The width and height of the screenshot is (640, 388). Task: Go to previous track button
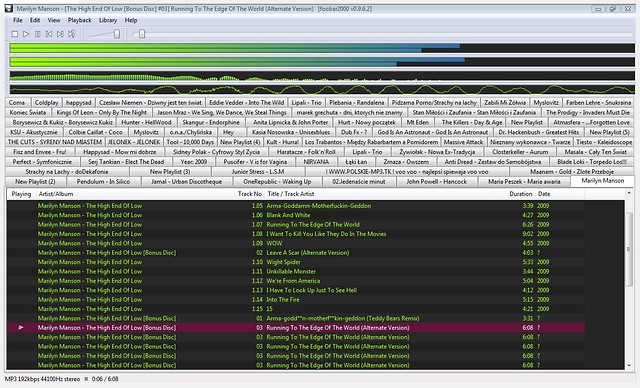click(49, 34)
